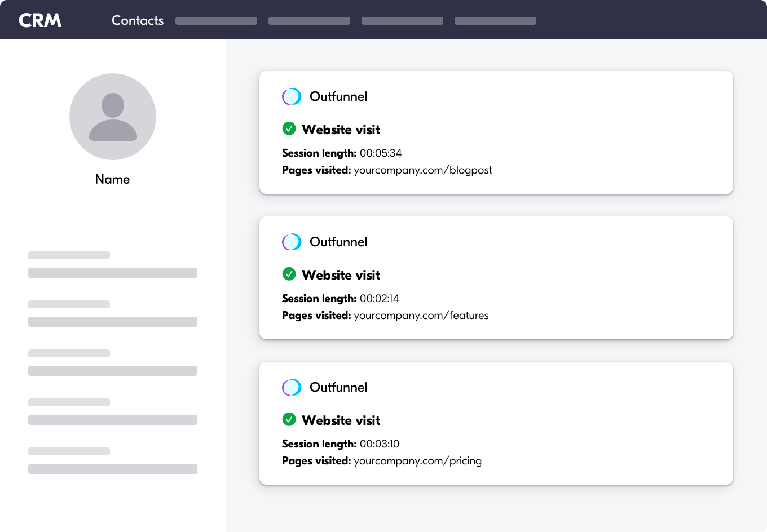Select the green check icon on the features visit
Screen dimensions: 767x532
click(x=289, y=274)
